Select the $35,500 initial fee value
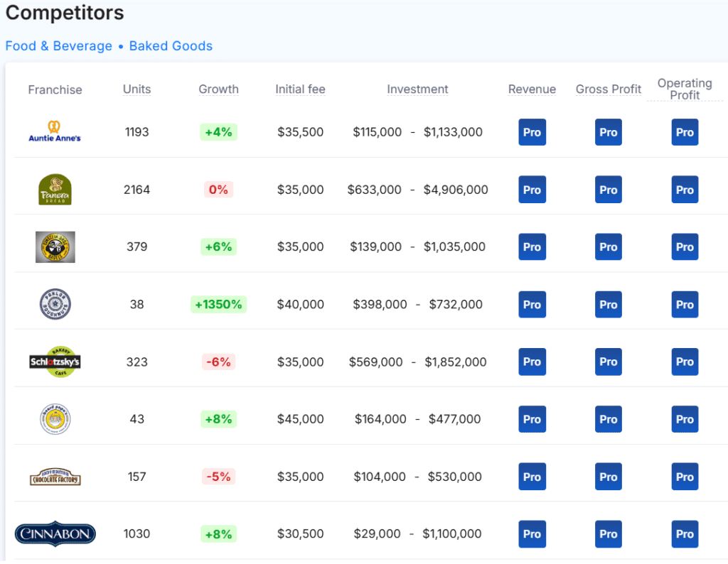The width and height of the screenshot is (728, 564). coord(301,132)
